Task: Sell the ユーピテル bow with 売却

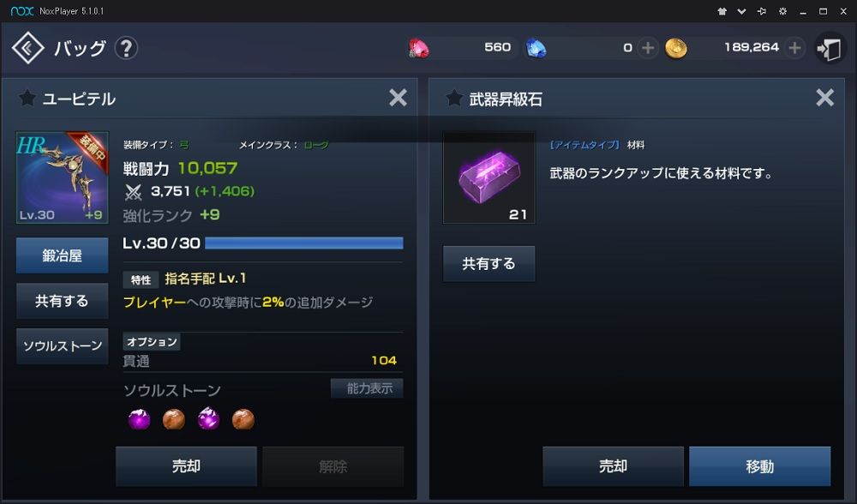Action: coord(186,466)
